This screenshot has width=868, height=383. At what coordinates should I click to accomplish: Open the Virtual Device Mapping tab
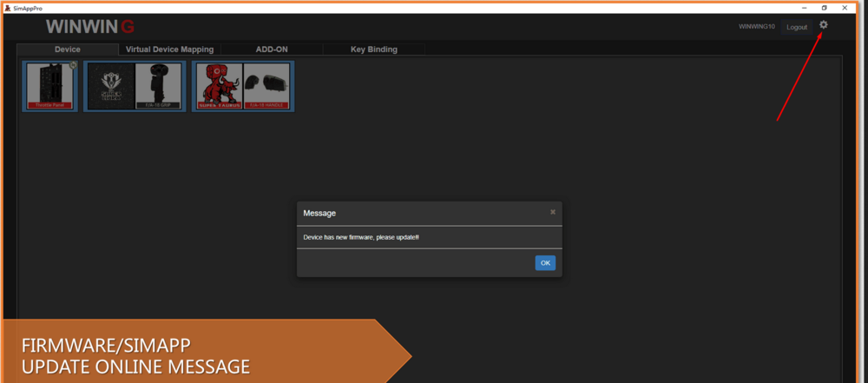(x=169, y=50)
